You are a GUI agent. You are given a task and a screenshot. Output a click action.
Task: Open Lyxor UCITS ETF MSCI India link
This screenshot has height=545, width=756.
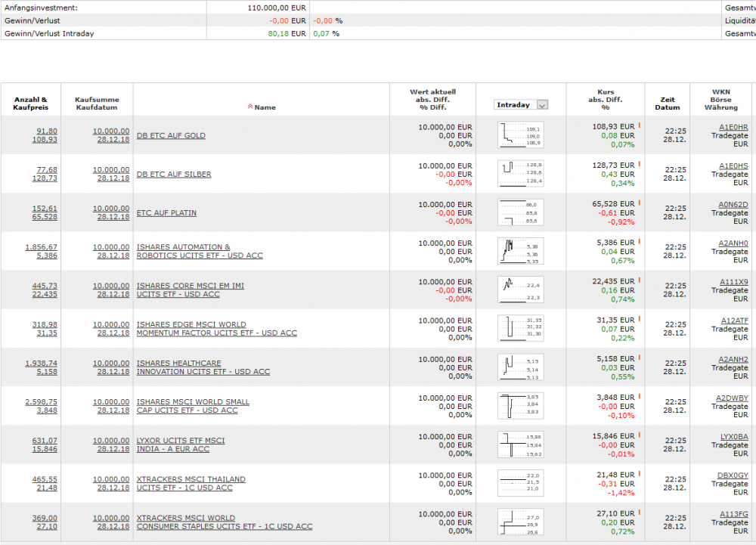181,444
